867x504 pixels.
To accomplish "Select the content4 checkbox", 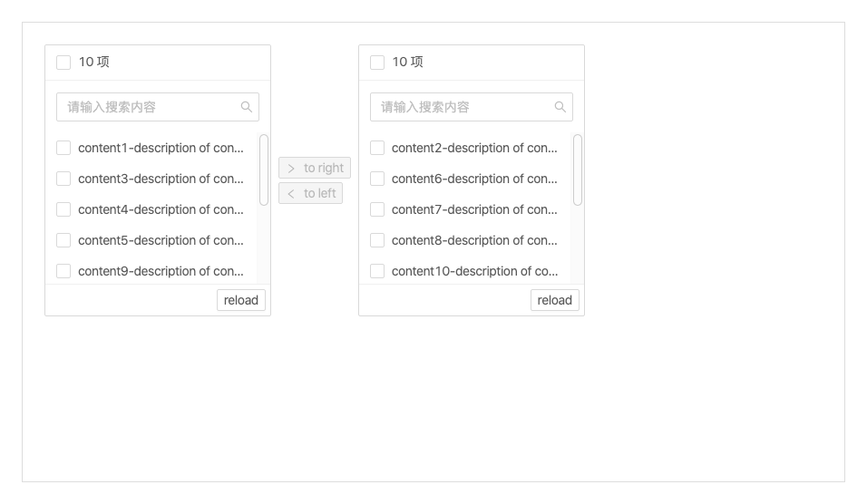I will pos(63,209).
